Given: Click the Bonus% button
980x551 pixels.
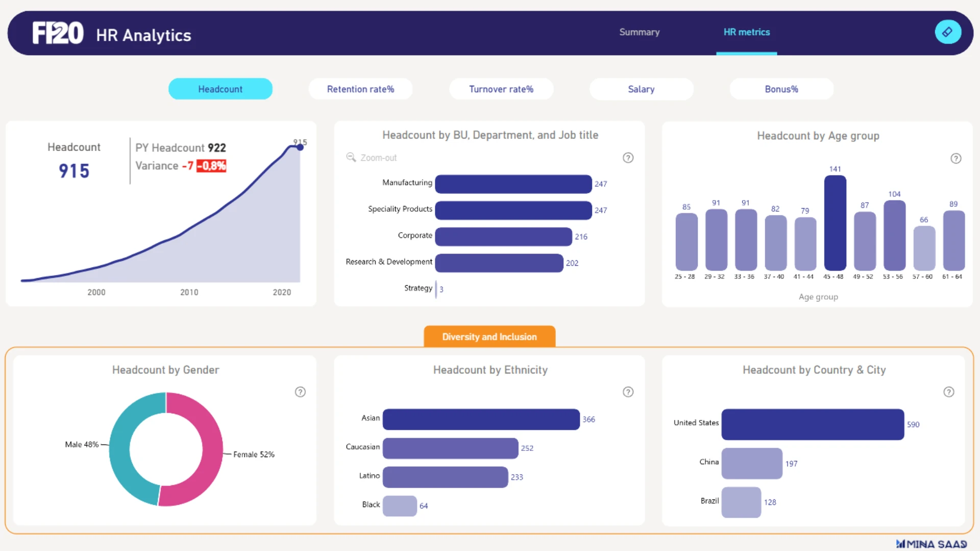Looking at the screenshot, I should coord(781,89).
